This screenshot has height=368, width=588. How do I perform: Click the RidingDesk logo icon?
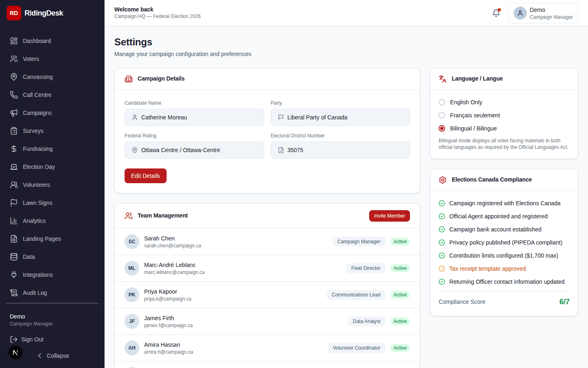(13, 13)
